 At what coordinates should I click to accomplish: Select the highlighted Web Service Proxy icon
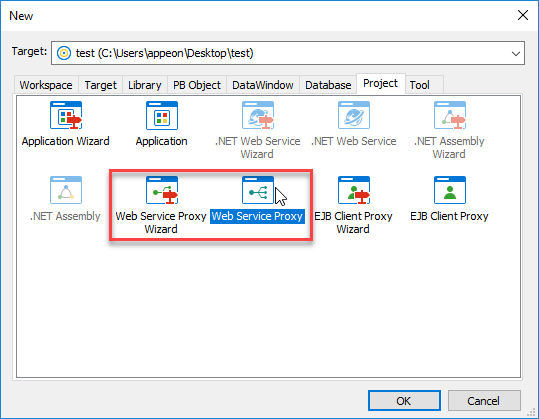[258, 190]
